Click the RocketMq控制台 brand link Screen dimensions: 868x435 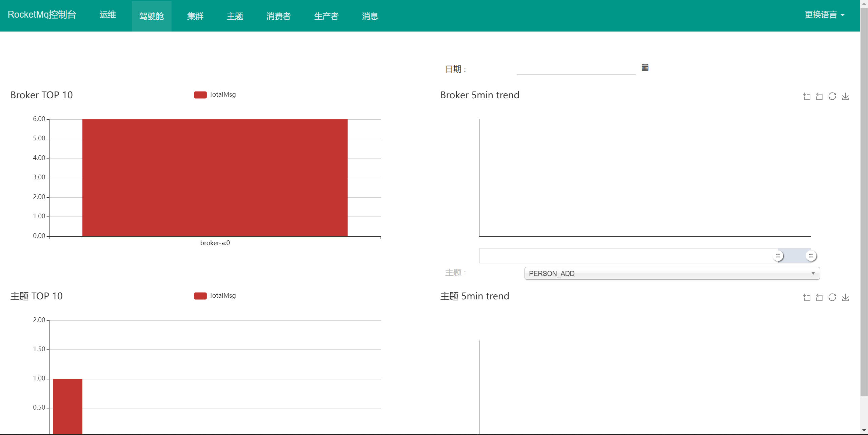click(x=42, y=15)
